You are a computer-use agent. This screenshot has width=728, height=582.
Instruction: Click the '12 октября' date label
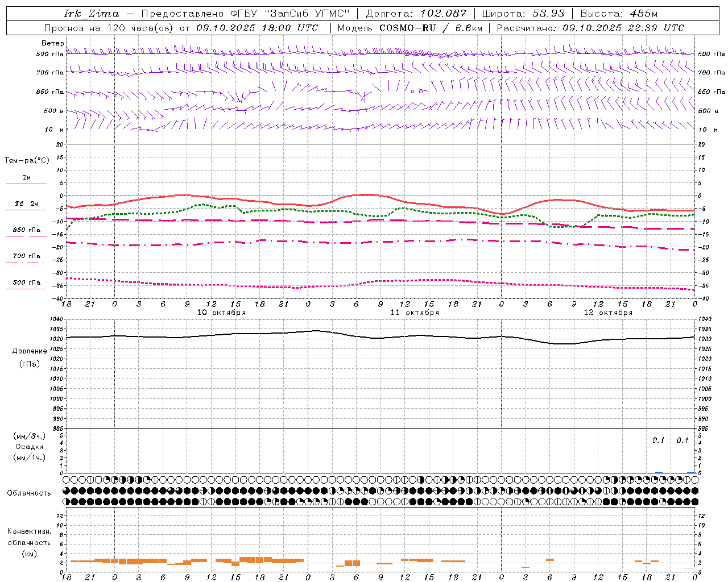coord(608,313)
